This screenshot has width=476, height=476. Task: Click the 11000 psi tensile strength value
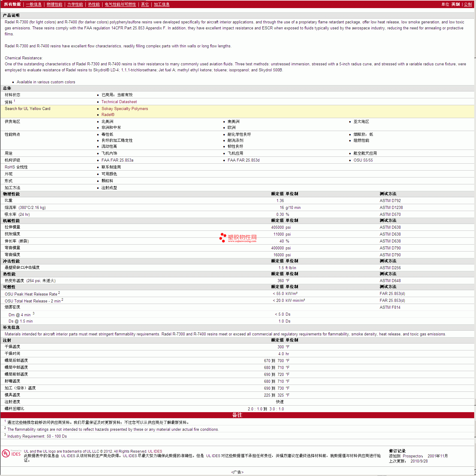point(282,234)
